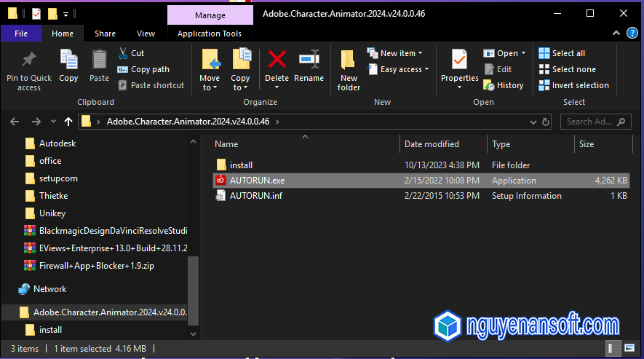This screenshot has width=644, height=359.
Task: Open the Help question mark icon
Action: pos(632,33)
